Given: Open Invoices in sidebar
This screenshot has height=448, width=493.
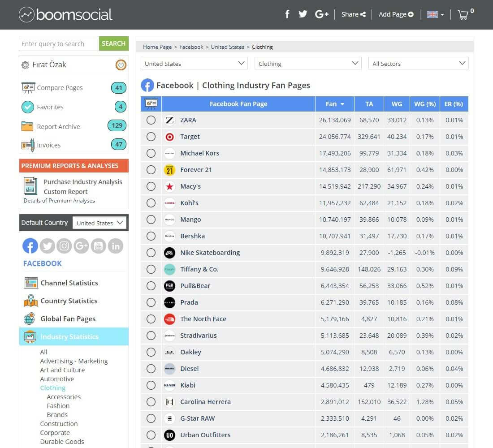Looking at the screenshot, I should coord(49,145).
